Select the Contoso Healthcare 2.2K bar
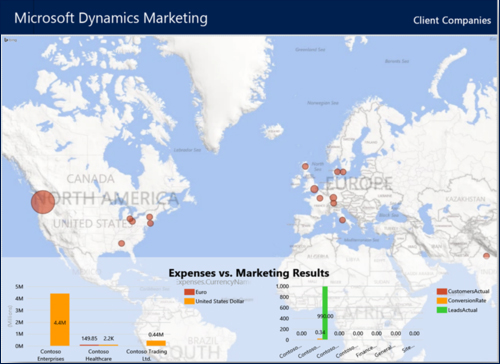The image size is (500, 364). [109, 345]
